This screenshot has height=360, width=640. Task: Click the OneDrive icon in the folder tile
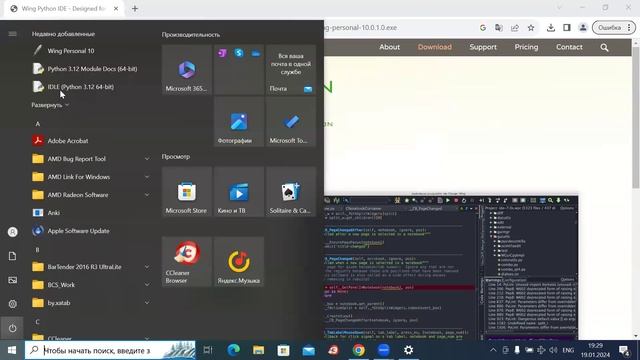pyautogui.click(x=256, y=53)
